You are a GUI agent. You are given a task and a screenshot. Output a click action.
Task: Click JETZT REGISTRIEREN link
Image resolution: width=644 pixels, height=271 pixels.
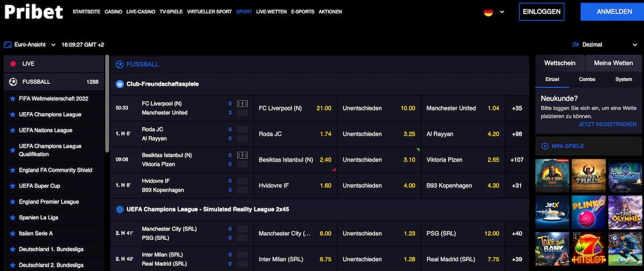coord(608,124)
